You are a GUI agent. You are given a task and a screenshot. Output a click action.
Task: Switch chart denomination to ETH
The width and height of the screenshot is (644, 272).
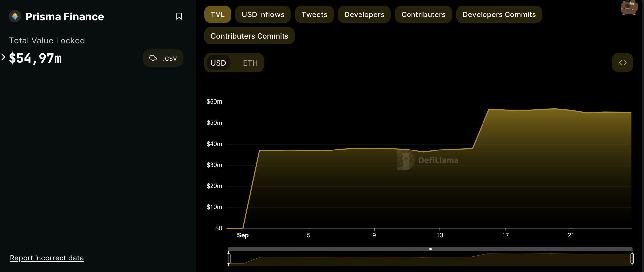[250, 63]
